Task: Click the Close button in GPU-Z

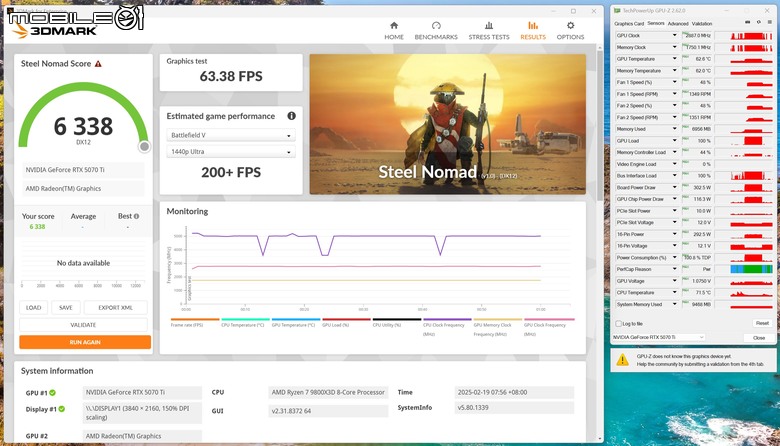Action: pyautogui.click(x=759, y=338)
